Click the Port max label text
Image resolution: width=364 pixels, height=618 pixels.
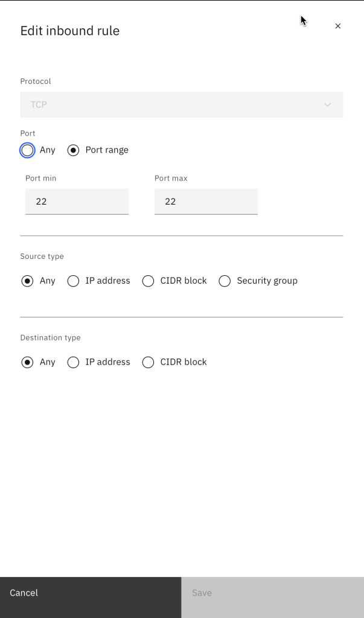tap(171, 179)
